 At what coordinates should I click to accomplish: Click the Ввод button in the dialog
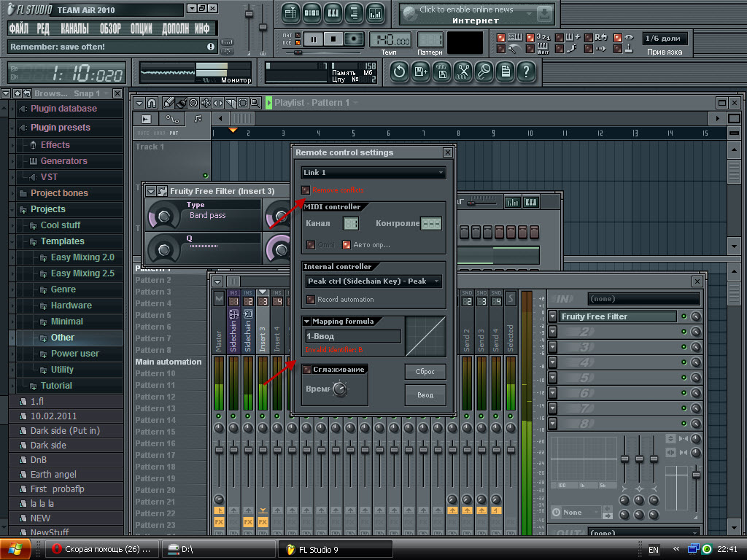click(x=425, y=394)
